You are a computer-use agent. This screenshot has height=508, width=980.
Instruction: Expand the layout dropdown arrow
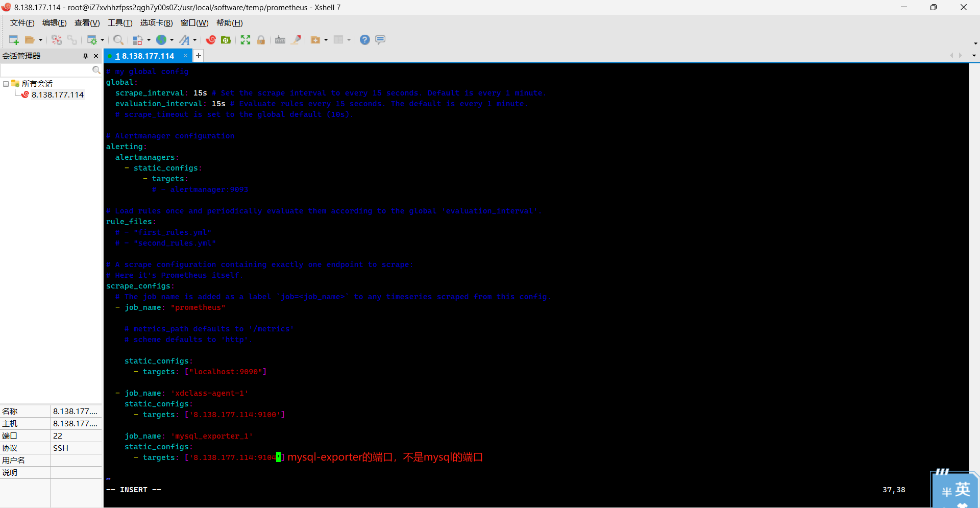(x=349, y=40)
